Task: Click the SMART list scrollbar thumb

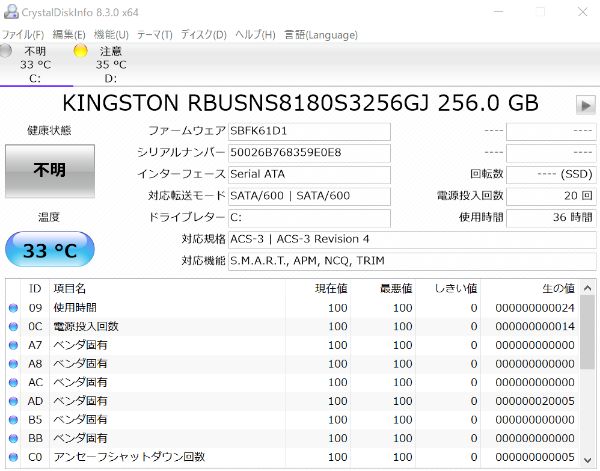Action: [x=588, y=332]
